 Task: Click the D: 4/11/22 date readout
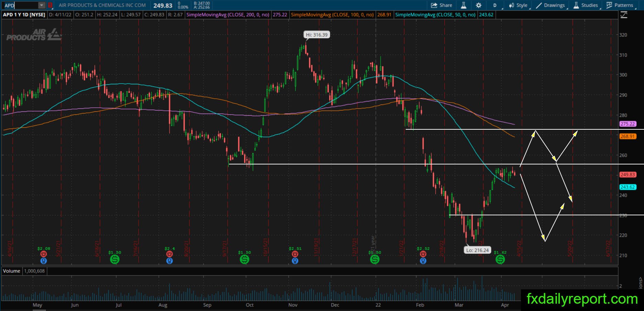(61, 15)
